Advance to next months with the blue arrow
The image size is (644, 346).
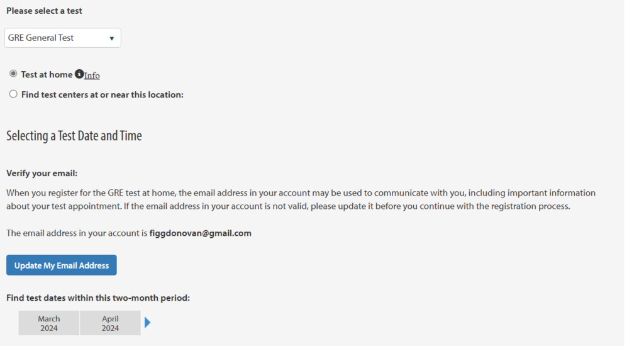tap(148, 323)
